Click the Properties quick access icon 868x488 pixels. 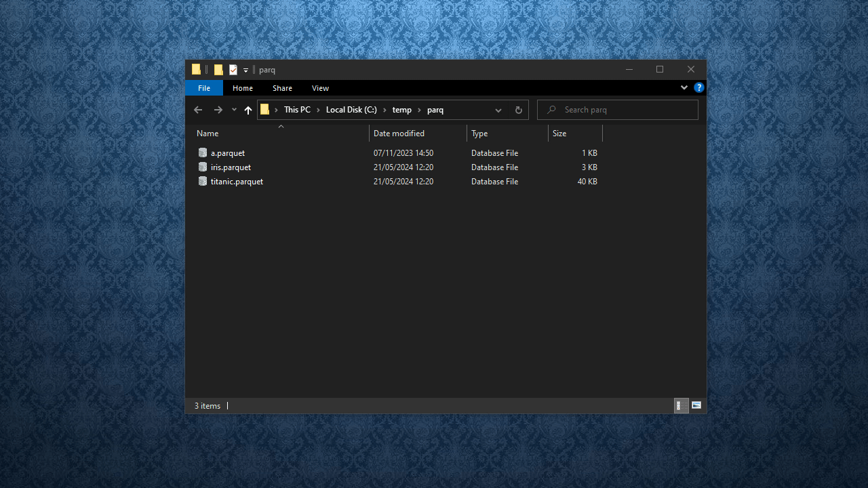233,70
